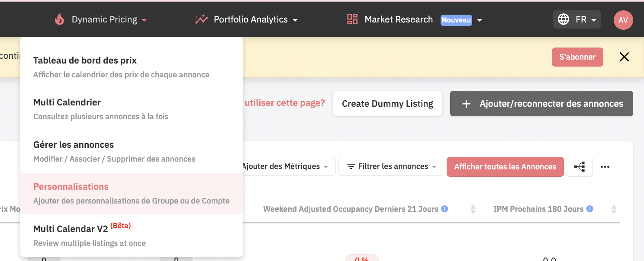Screen dimensions: 644x261
Task: Click info icon beside Weekend Adjusted Occupancy
Action: pos(444,209)
